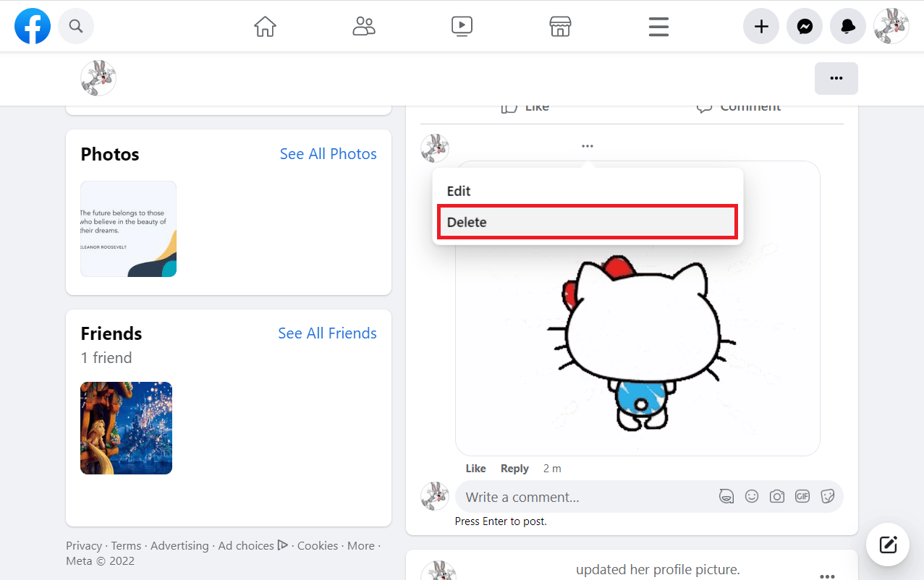Add a sticker to the comment
Image resolution: width=924 pixels, height=580 pixels.
827,496
